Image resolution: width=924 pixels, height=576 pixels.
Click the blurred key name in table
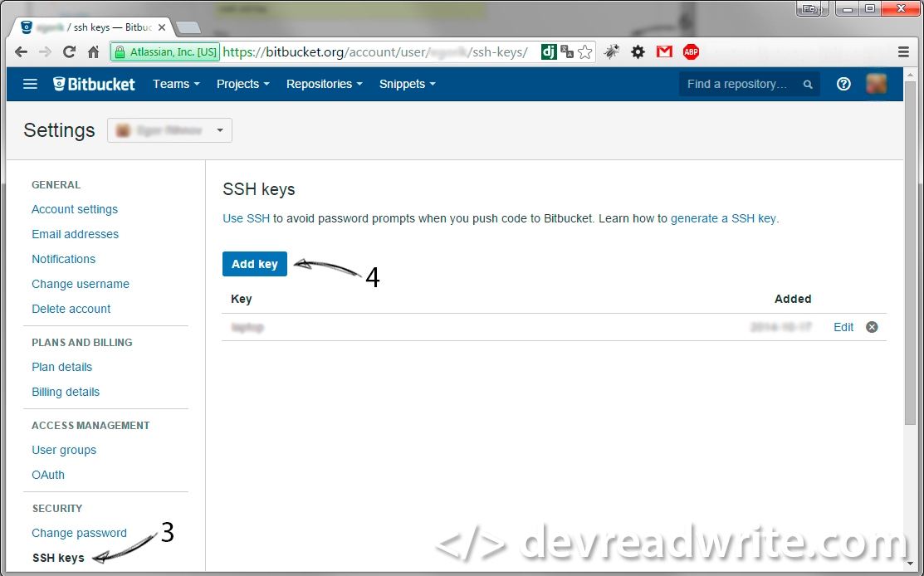[247, 327]
